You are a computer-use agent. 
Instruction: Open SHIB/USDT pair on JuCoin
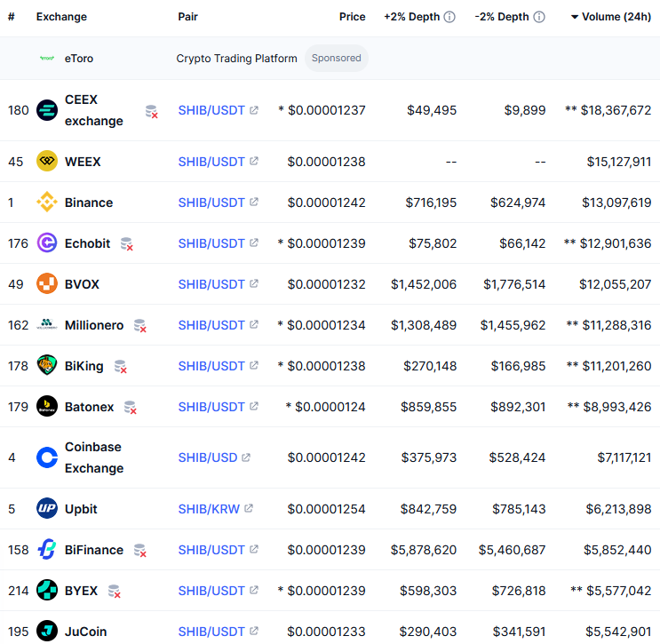pyautogui.click(x=211, y=632)
